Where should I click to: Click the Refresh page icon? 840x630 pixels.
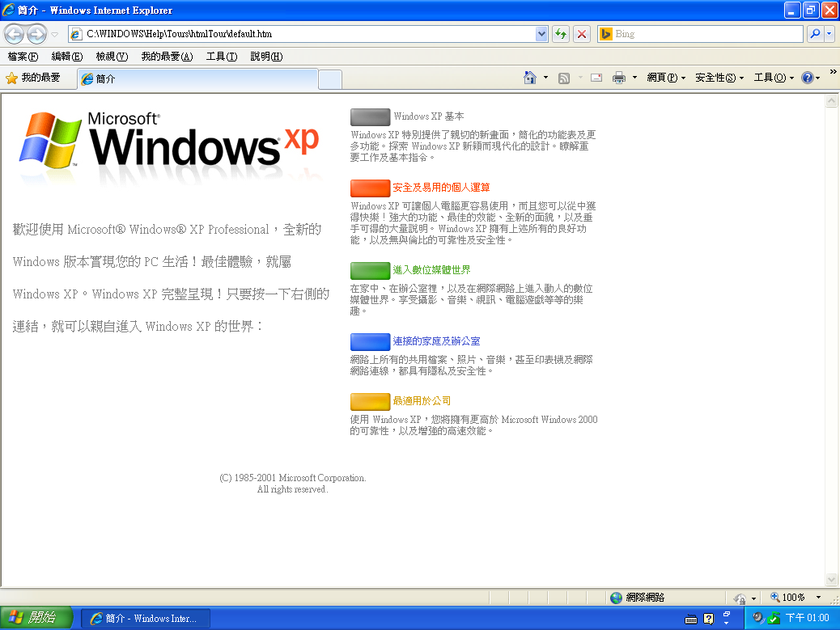tap(561, 34)
